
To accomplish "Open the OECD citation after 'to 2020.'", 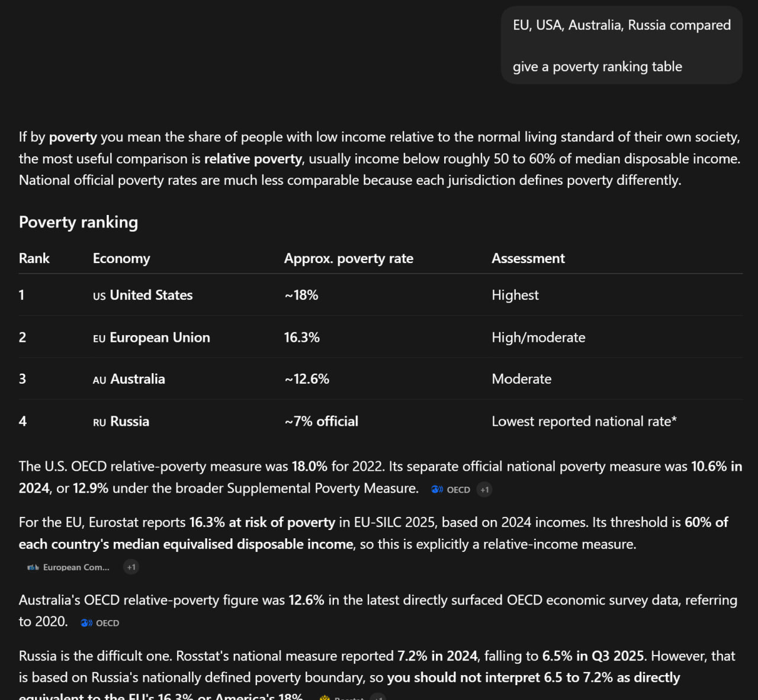I will point(100,623).
